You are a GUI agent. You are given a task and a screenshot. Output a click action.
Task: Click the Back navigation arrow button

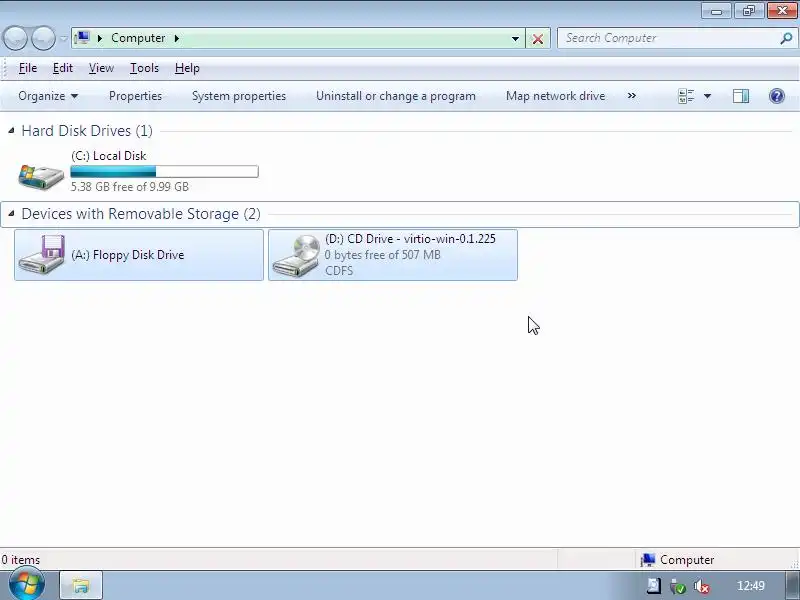pyautogui.click(x=15, y=38)
